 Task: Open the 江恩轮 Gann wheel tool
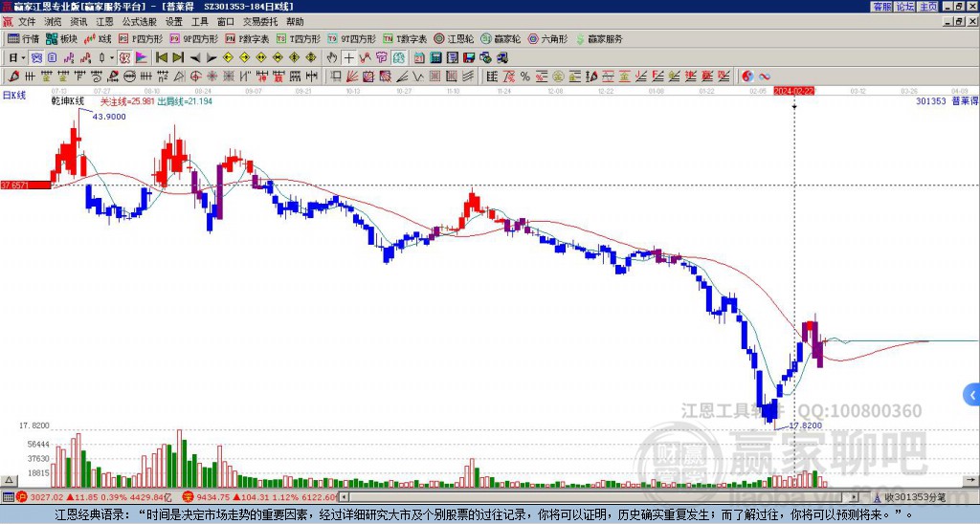tap(454, 38)
